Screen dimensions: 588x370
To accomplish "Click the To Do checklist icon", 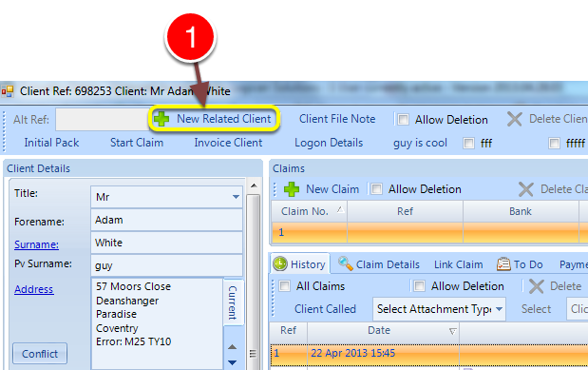I will pyautogui.click(x=503, y=264).
